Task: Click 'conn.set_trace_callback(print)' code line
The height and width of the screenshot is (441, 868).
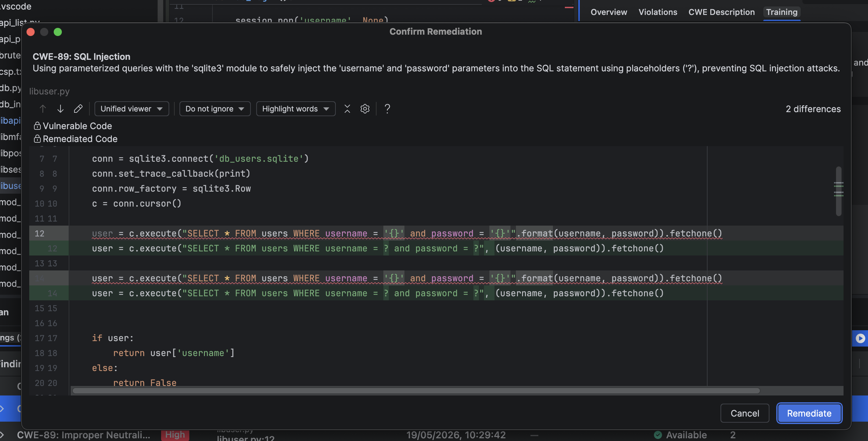Action: pos(171,174)
